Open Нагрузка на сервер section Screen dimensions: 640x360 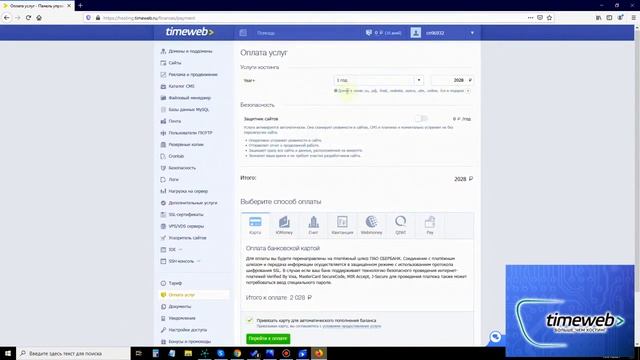coord(184,191)
